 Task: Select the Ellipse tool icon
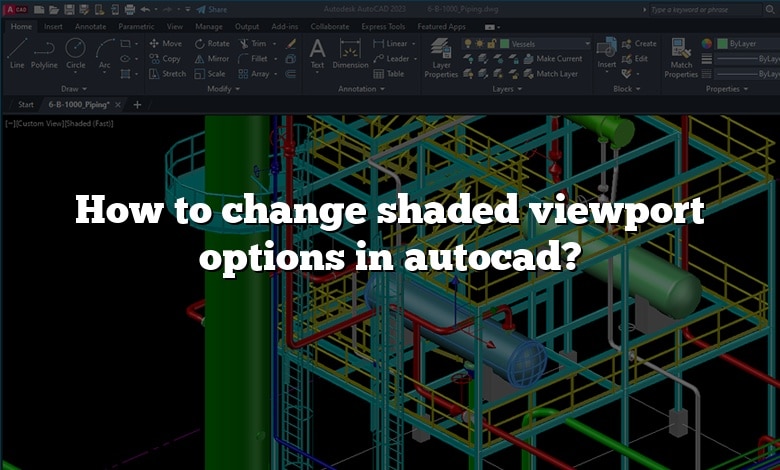(125, 59)
